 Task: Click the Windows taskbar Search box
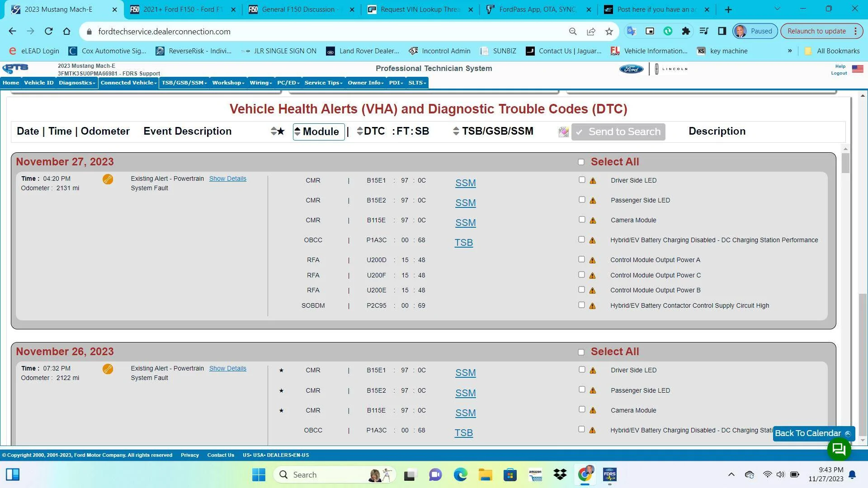335,475
